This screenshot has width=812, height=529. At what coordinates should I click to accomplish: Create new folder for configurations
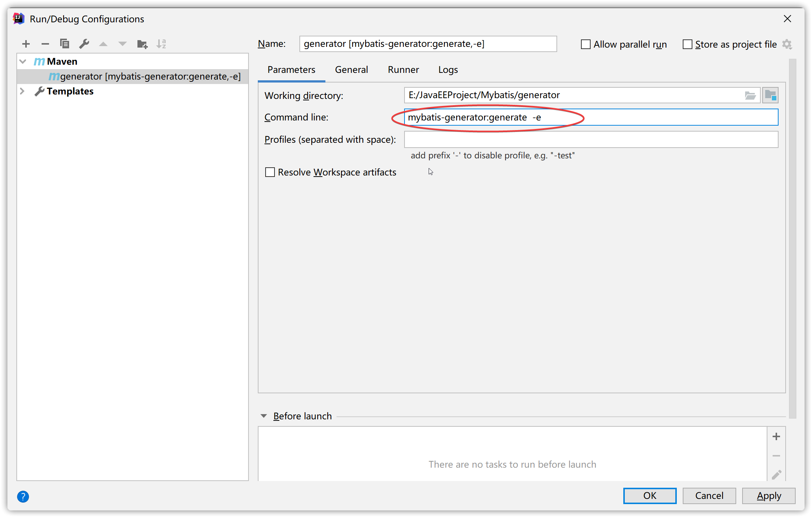click(x=142, y=44)
